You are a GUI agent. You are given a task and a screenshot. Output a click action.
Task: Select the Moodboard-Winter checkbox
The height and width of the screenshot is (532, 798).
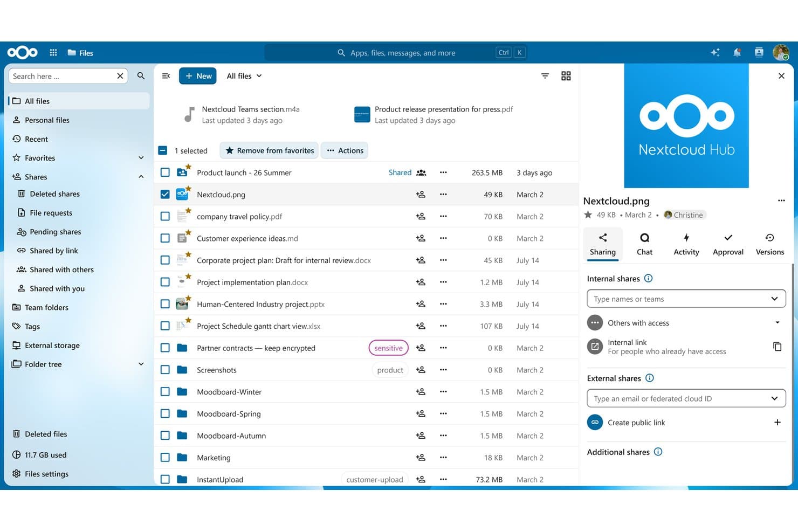pyautogui.click(x=165, y=392)
